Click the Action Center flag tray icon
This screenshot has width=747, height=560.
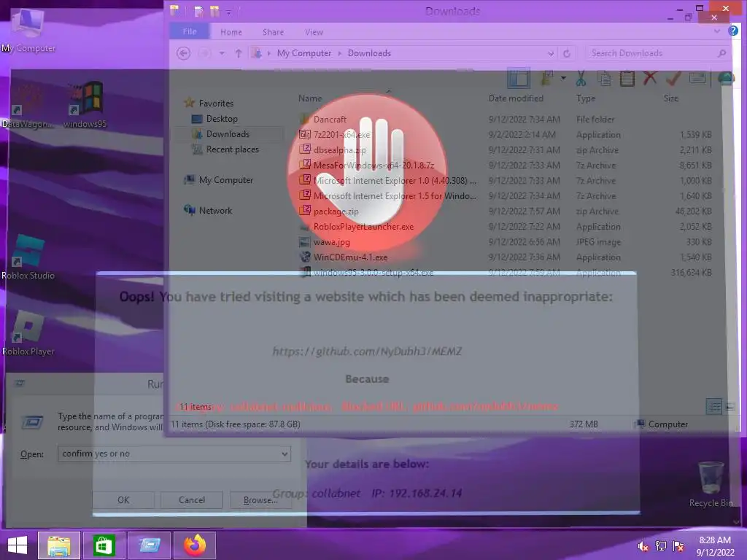click(678, 546)
